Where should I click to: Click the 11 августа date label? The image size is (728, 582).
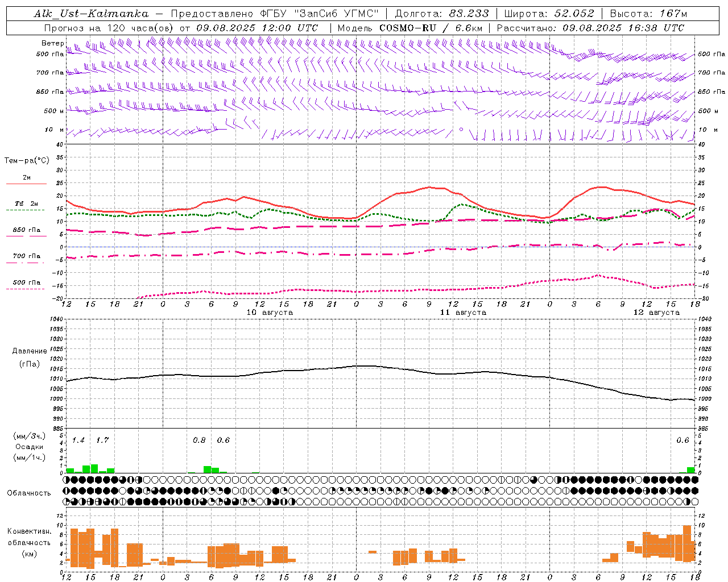coord(463,313)
